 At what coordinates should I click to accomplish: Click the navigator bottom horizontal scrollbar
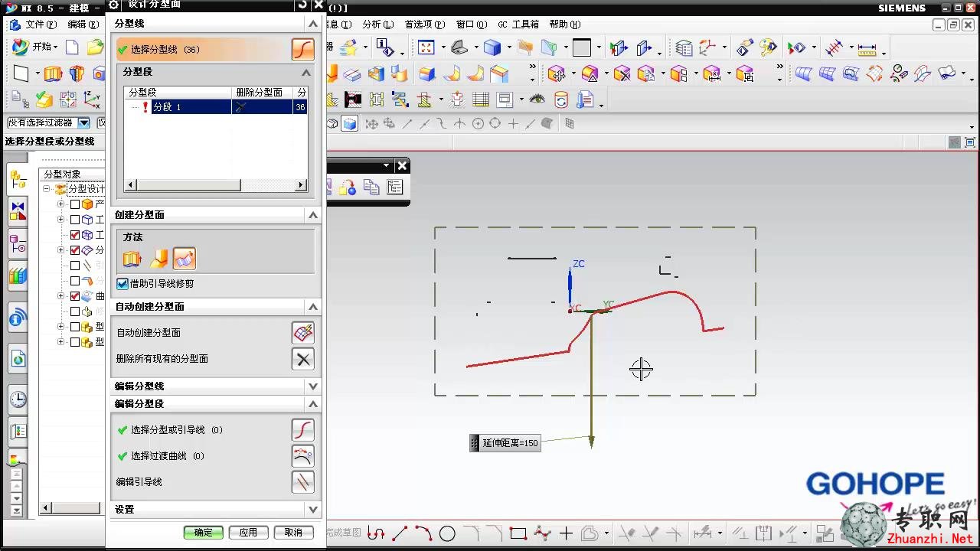pos(70,508)
